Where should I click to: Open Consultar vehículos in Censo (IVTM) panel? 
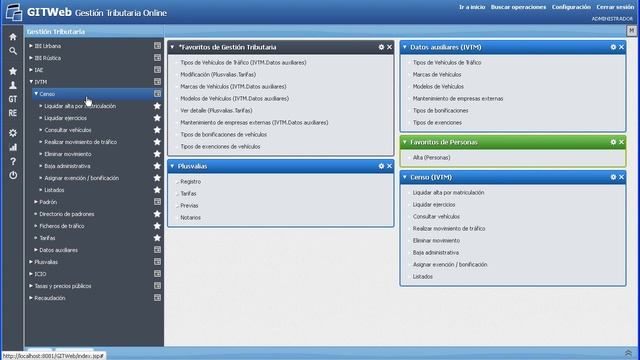point(436,216)
